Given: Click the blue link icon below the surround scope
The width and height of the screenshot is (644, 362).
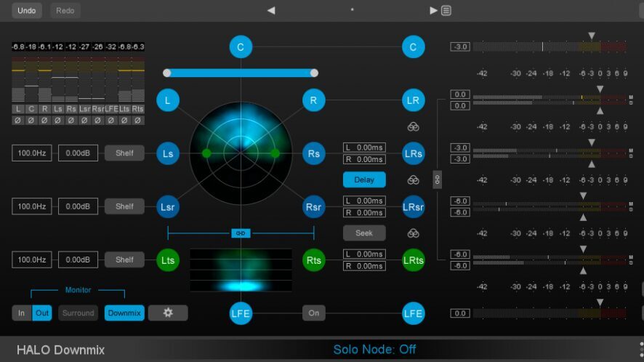Looking at the screenshot, I should point(241,233).
